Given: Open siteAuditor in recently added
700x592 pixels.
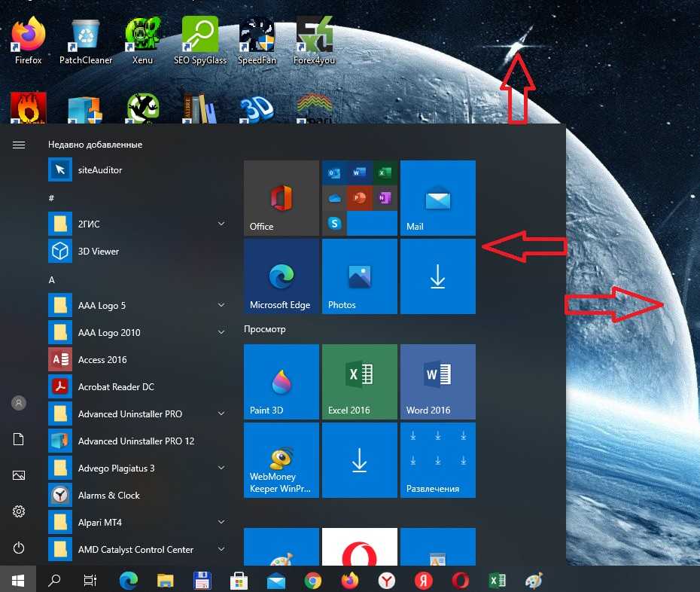Looking at the screenshot, I should tap(99, 170).
